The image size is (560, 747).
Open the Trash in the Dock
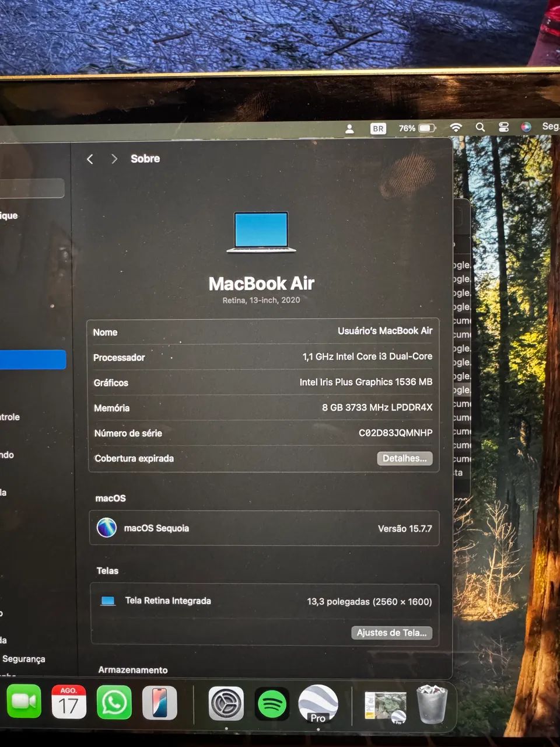click(432, 705)
